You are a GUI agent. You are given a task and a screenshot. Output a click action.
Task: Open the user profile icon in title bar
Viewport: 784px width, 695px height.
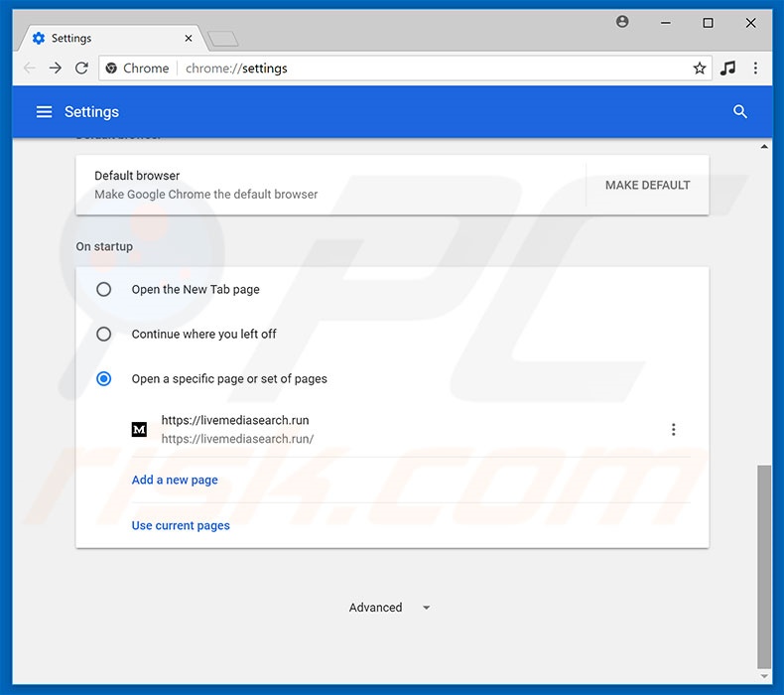[622, 22]
